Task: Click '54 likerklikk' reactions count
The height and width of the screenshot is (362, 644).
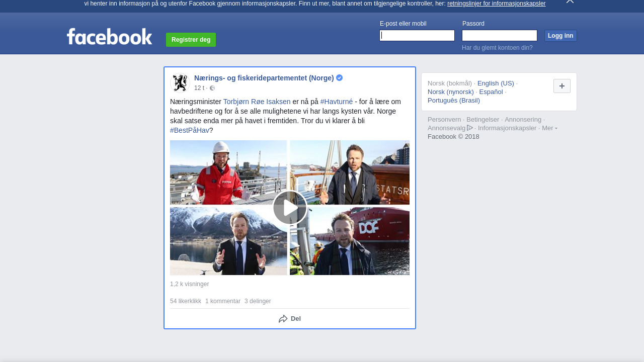Action: pos(186,301)
